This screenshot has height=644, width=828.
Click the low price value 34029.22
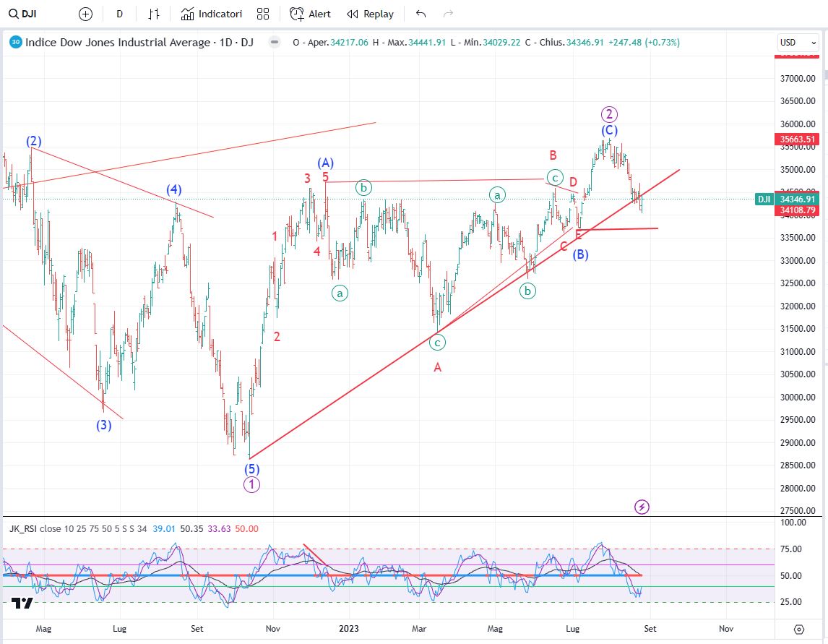[x=501, y=42]
